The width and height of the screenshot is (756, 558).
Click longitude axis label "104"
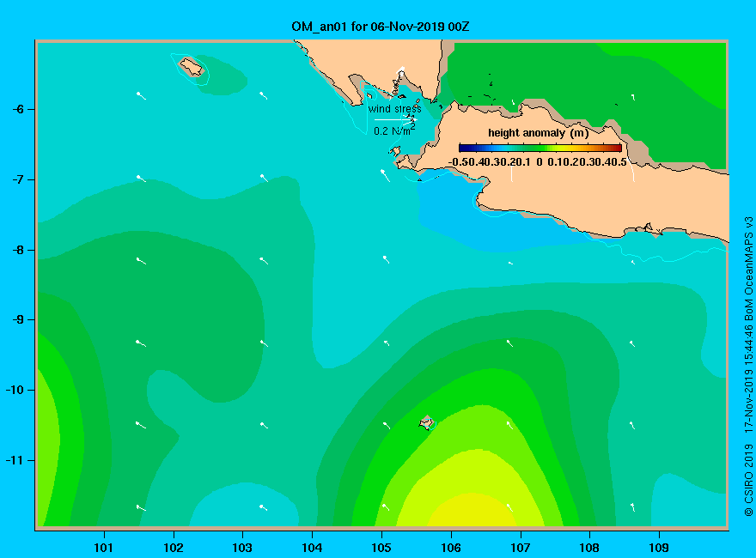click(312, 548)
